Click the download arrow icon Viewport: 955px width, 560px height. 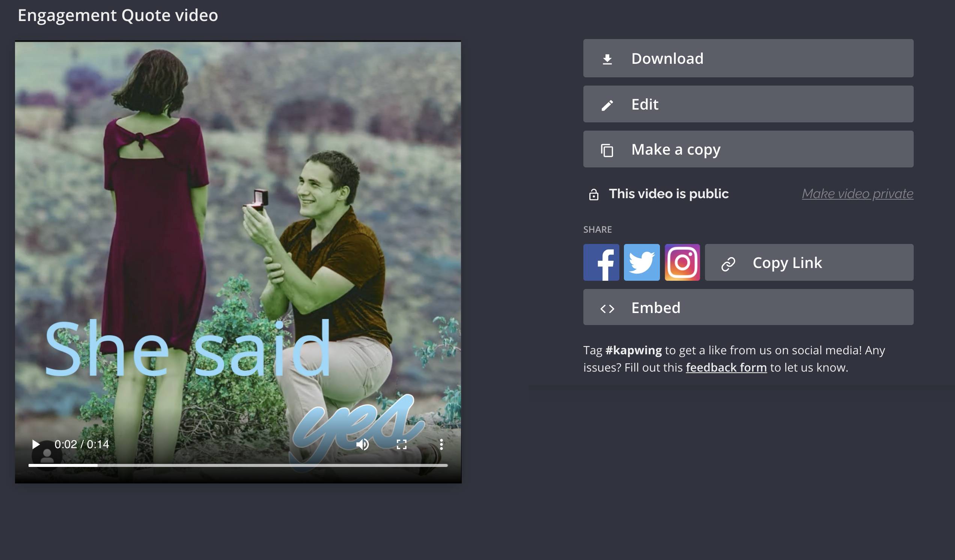point(607,59)
